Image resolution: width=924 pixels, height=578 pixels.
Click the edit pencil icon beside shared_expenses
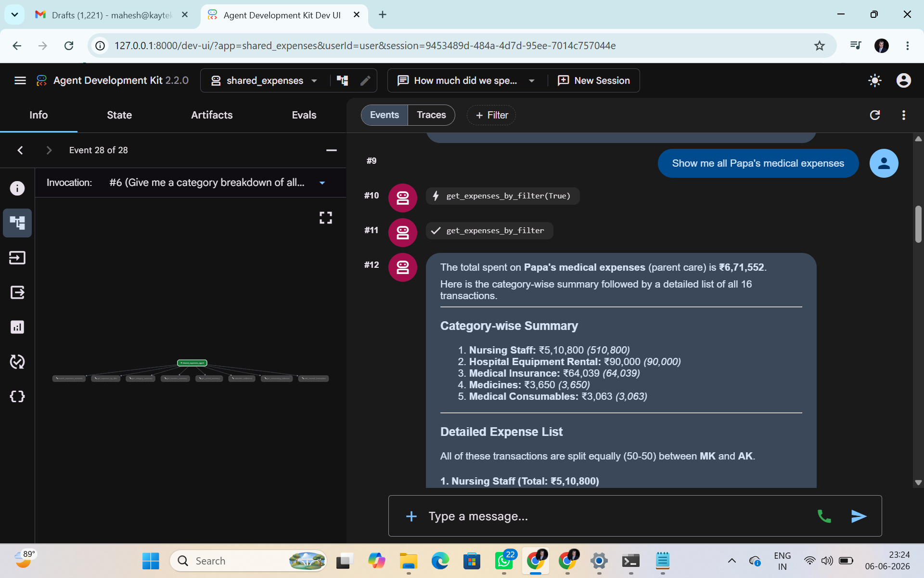(x=365, y=80)
